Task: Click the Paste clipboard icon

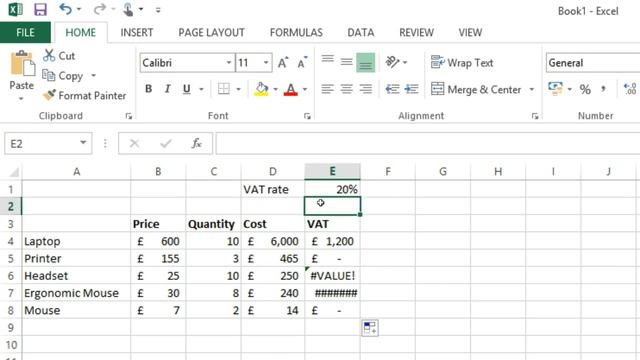Action: [22, 64]
